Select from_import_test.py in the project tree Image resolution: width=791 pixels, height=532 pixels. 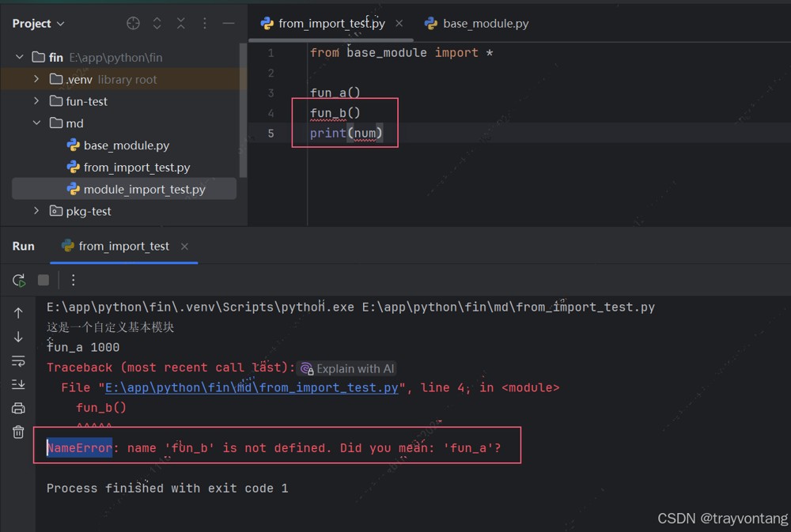pyautogui.click(x=128, y=167)
